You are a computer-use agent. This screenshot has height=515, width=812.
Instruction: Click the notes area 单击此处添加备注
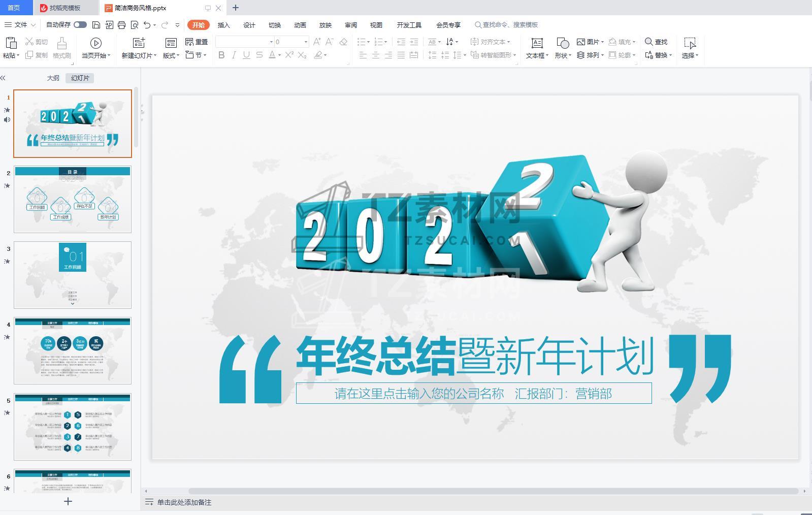(x=184, y=502)
